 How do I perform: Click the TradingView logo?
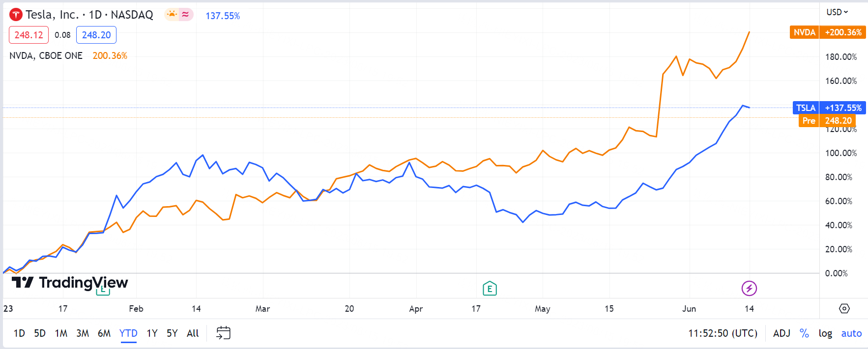(x=70, y=282)
